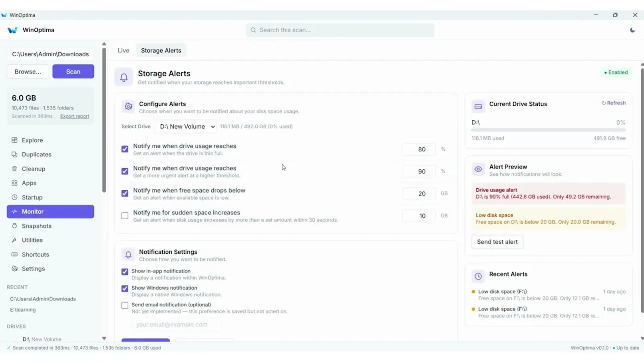Click the Duplicates sidebar icon
The height and width of the screenshot is (362, 644).
pos(14,154)
